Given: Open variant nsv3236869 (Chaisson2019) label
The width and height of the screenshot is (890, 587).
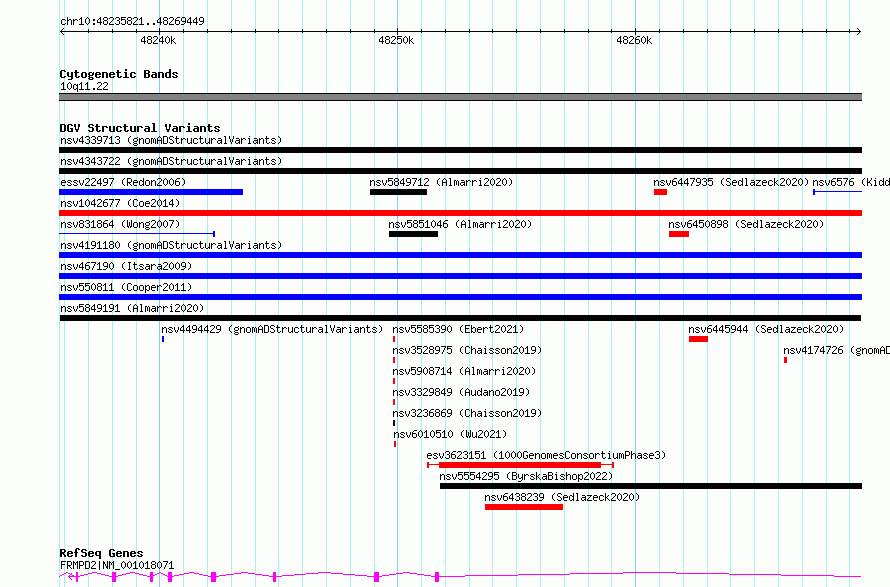Looking at the screenshot, I should tap(467, 413).
